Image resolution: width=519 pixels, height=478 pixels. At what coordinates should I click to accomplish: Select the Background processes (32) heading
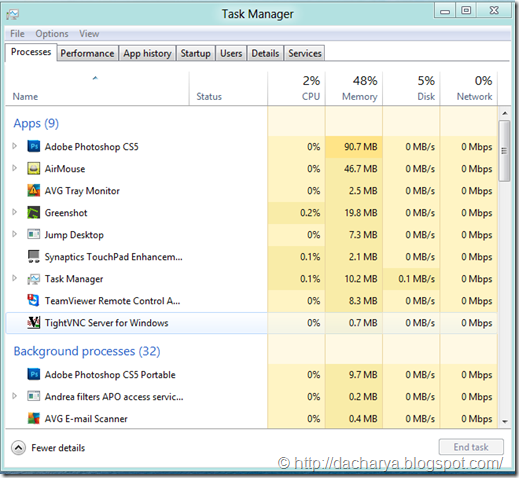point(87,351)
